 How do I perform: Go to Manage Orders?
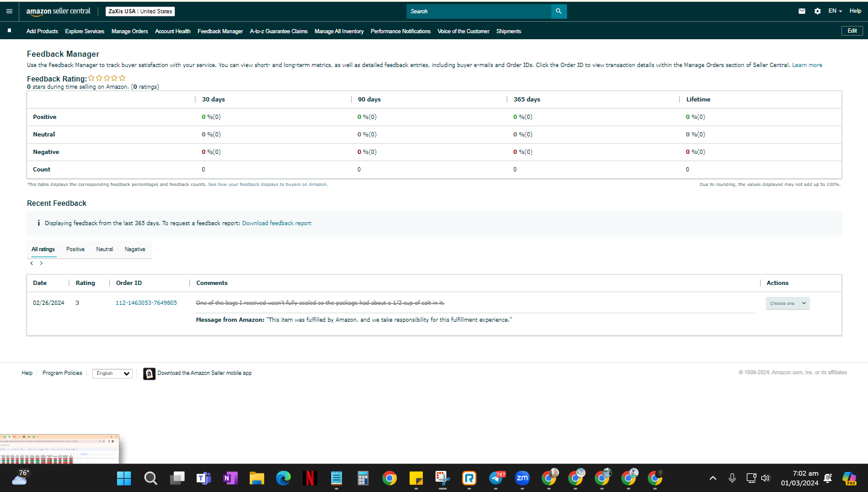(x=130, y=31)
